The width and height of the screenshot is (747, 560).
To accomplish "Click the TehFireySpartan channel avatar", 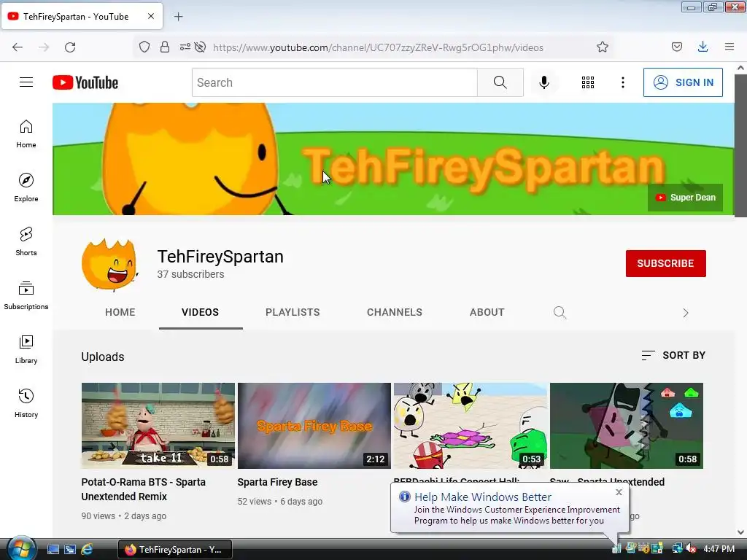I will tap(109, 263).
